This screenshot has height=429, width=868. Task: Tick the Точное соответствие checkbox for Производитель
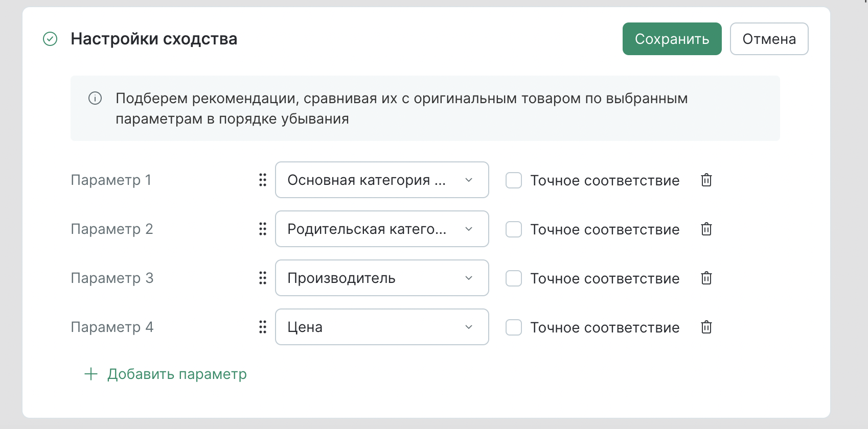[514, 278]
